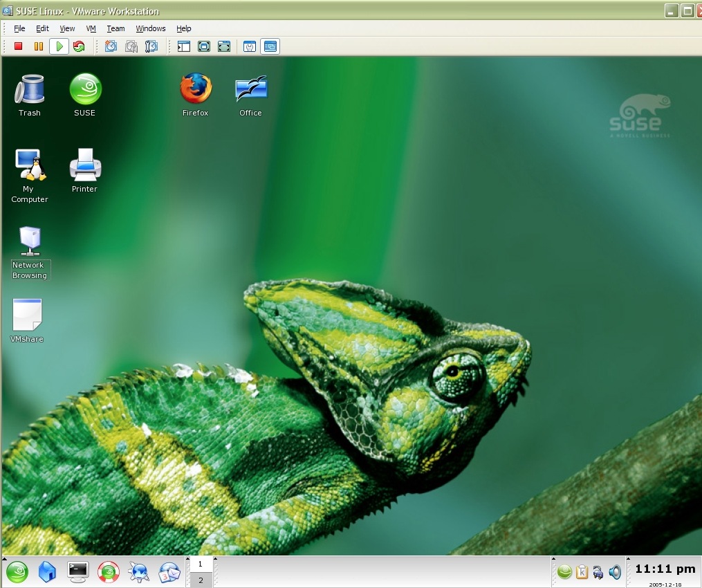
Task: Switch to virtual desktop 2
Action: point(201,580)
